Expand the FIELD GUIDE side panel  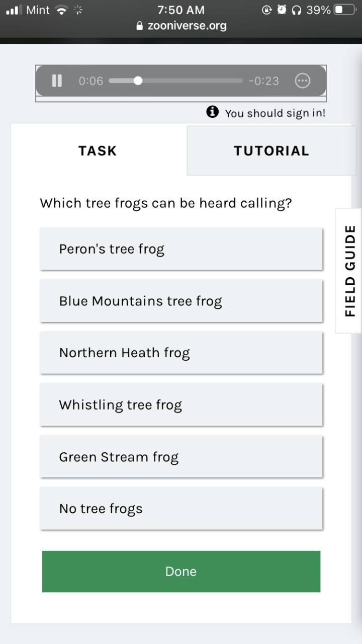[349, 271]
